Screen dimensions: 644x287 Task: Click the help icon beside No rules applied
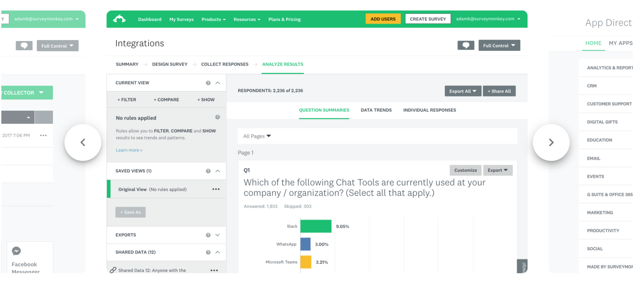pyautogui.click(x=217, y=117)
